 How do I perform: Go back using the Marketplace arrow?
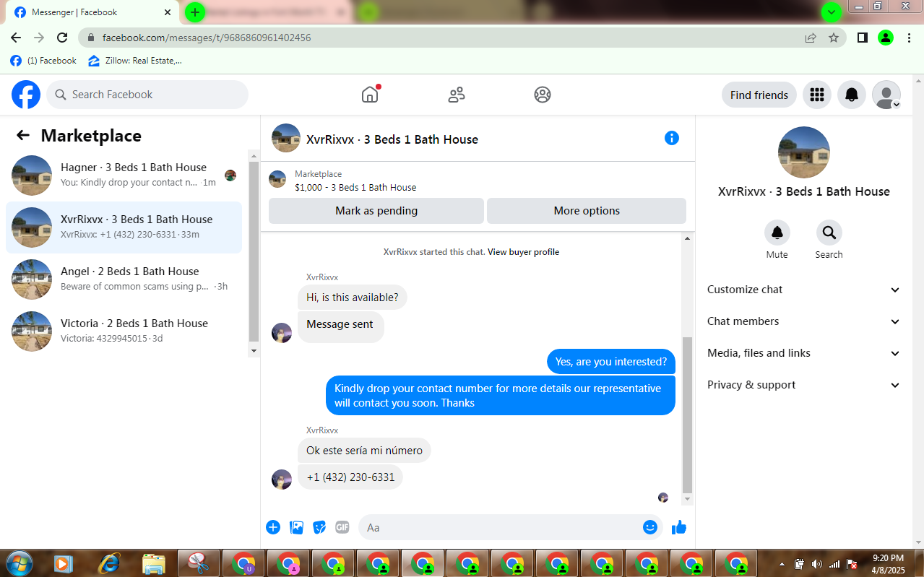pos(23,136)
